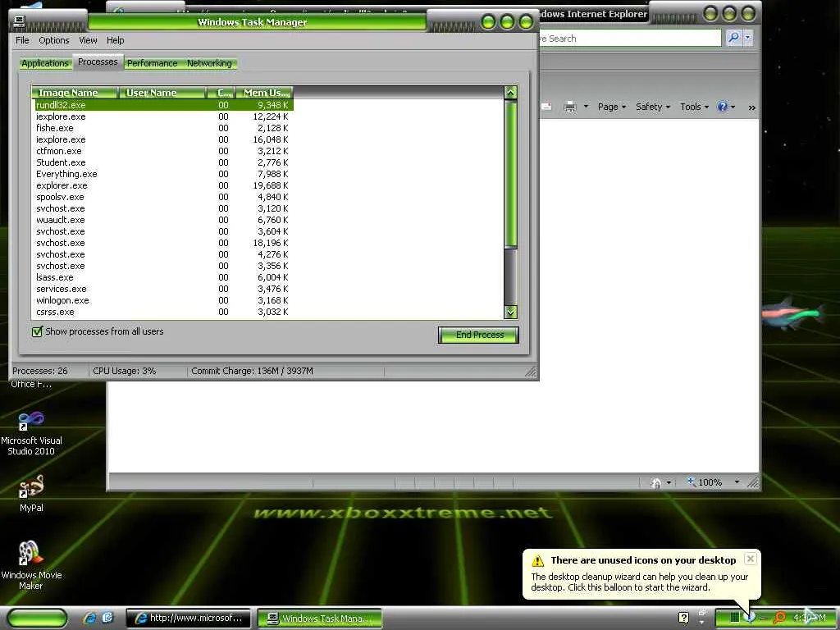The image size is (840, 630).
Task: Click the unused desktop icons balloon message
Action: [x=641, y=582]
